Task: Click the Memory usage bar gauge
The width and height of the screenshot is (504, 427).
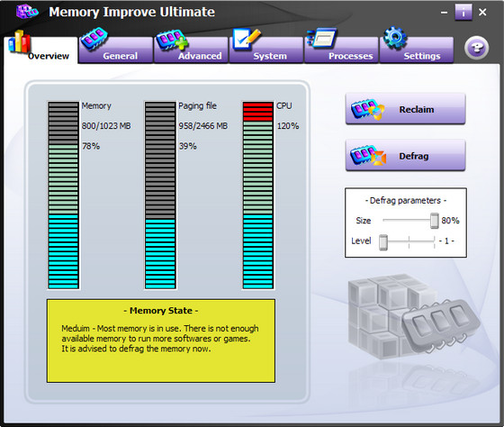Action: (x=63, y=195)
